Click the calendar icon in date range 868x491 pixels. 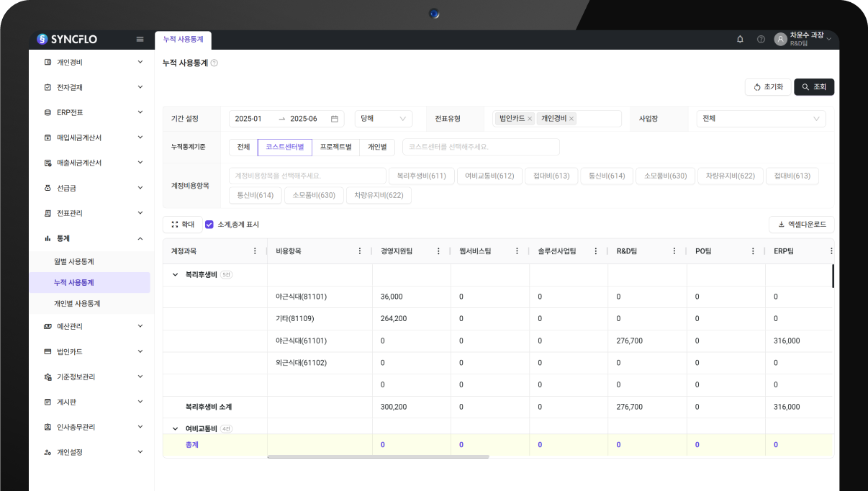pyautogui.click(x=334, y=119)
